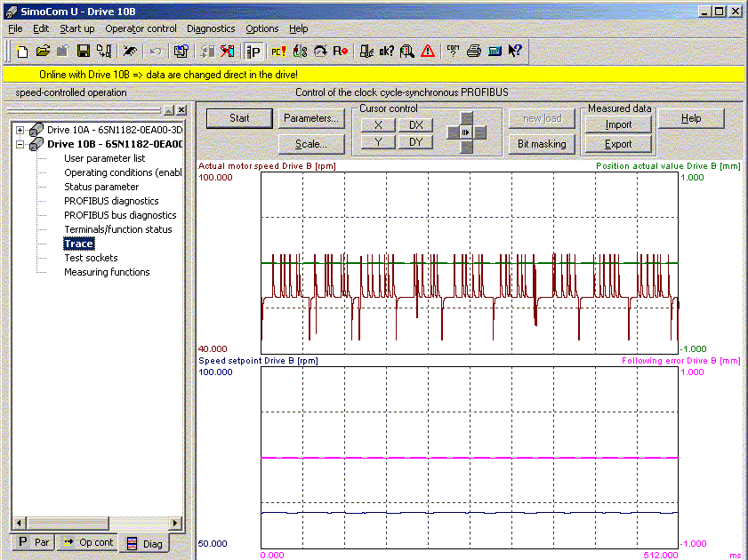Activate the context help arrow icon
The width and height of the screenshot is (748, 560).
click(515, 51)
